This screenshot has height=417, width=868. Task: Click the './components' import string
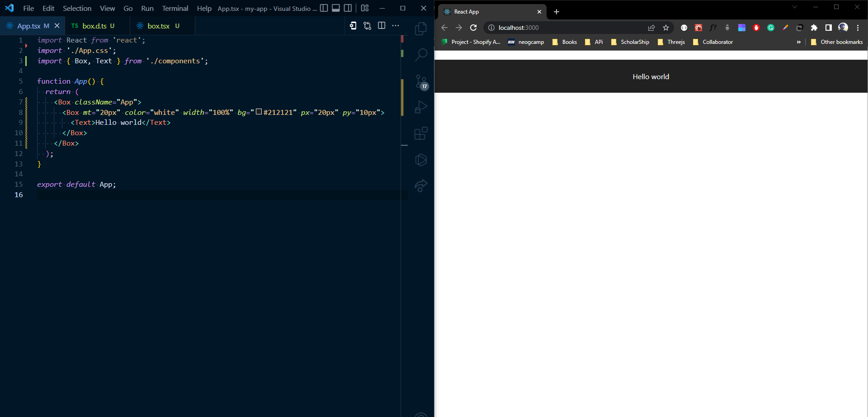[x=175, y=61]
